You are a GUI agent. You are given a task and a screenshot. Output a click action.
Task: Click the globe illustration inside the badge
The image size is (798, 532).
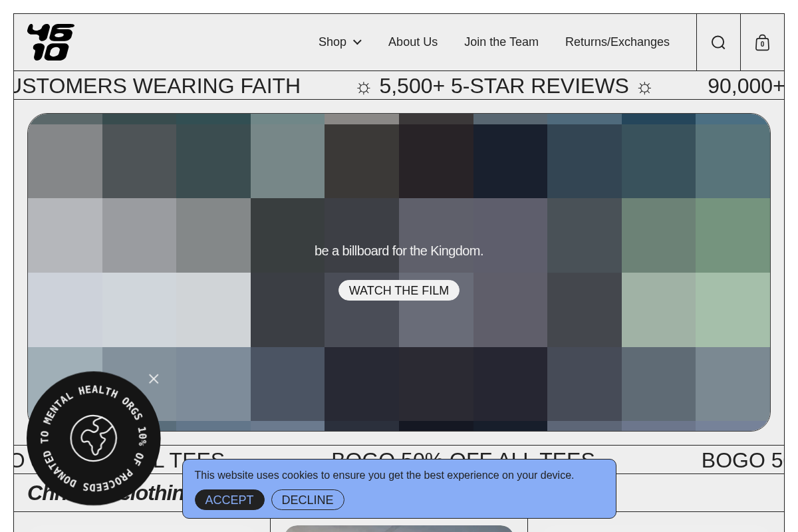[x=93, y=439]
